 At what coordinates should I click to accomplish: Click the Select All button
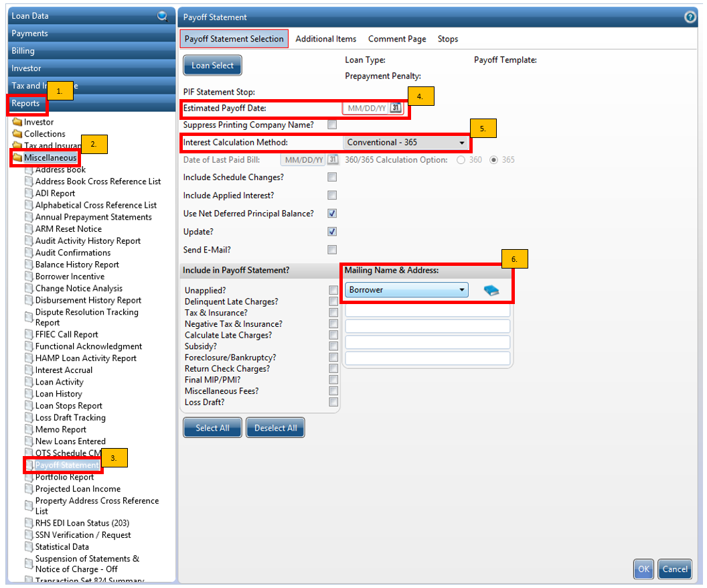pos(212,427)
